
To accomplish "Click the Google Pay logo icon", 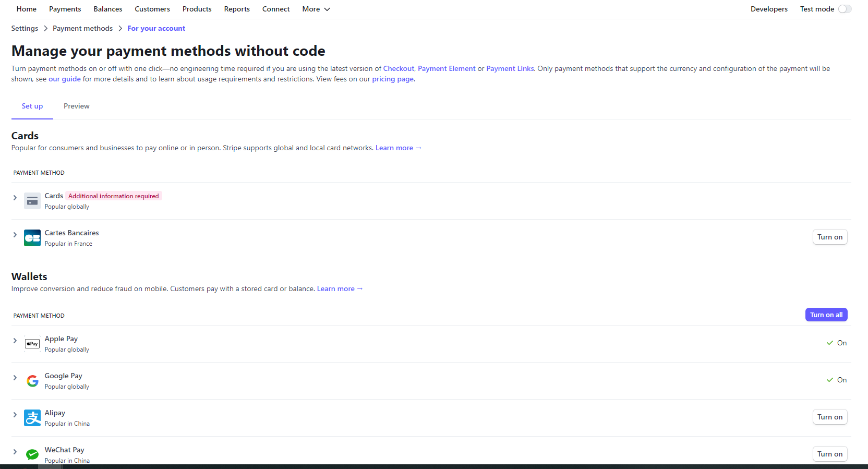I will [32, 381].
